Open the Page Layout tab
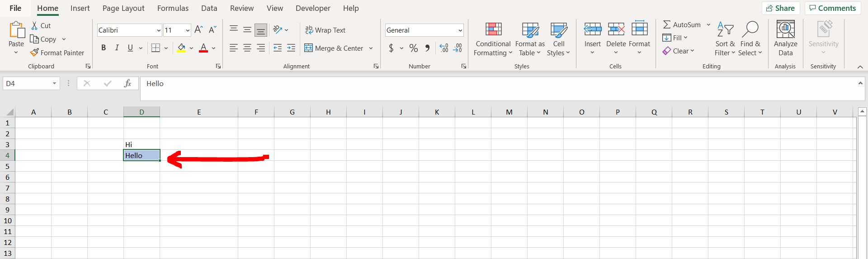 click(x=123, y=8)
